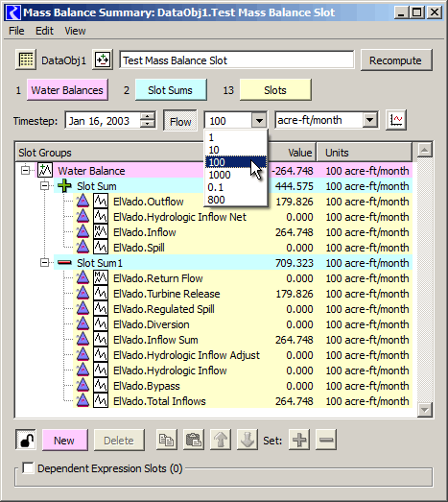448x502 pixels.
Task: Click the copy icon in bottom toolbar
Action: click(166, 440)
